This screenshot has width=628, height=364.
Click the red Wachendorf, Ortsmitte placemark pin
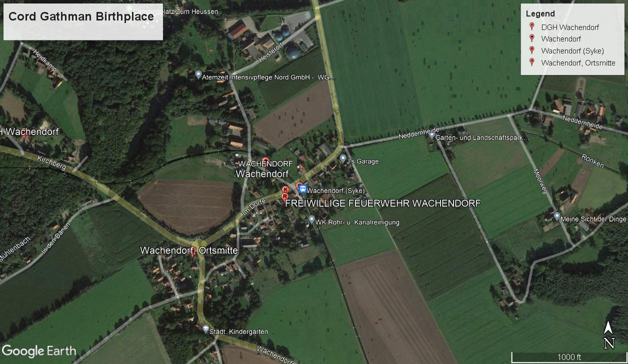point(193,254)
